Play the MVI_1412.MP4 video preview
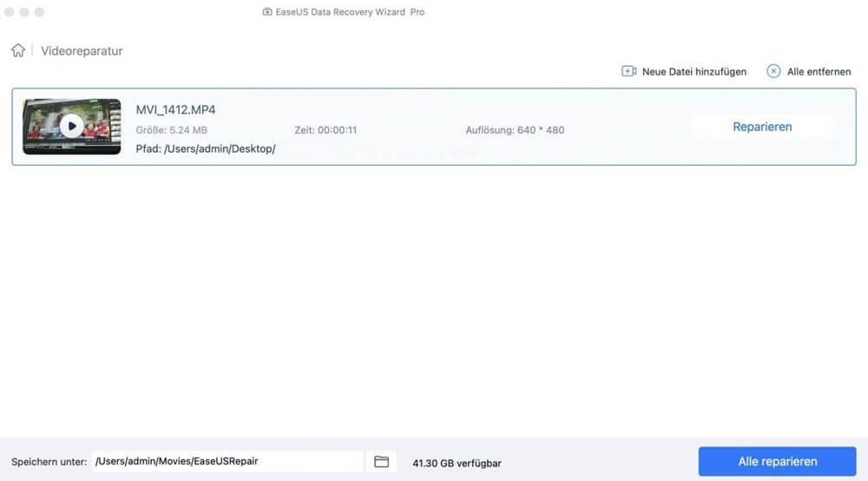 pyautogui.click(x=72, y=126)
